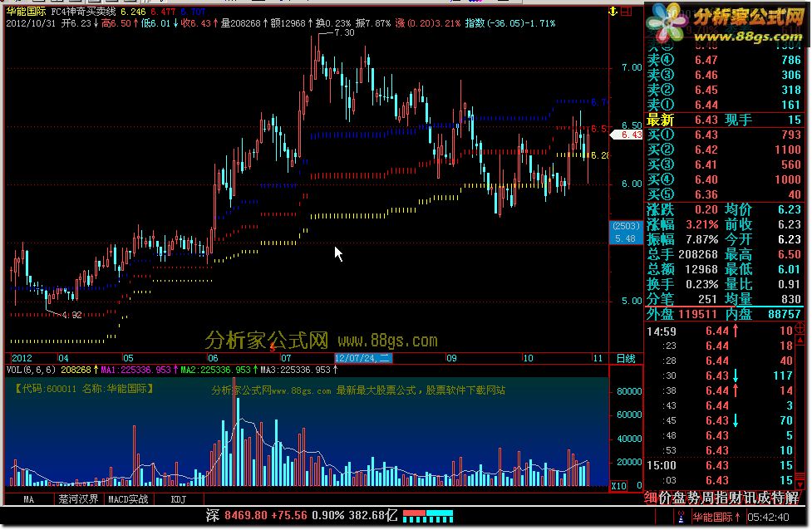Select the 盘 tab in quote panel
This screenshot has height=530, width=812.
(679, 498)
